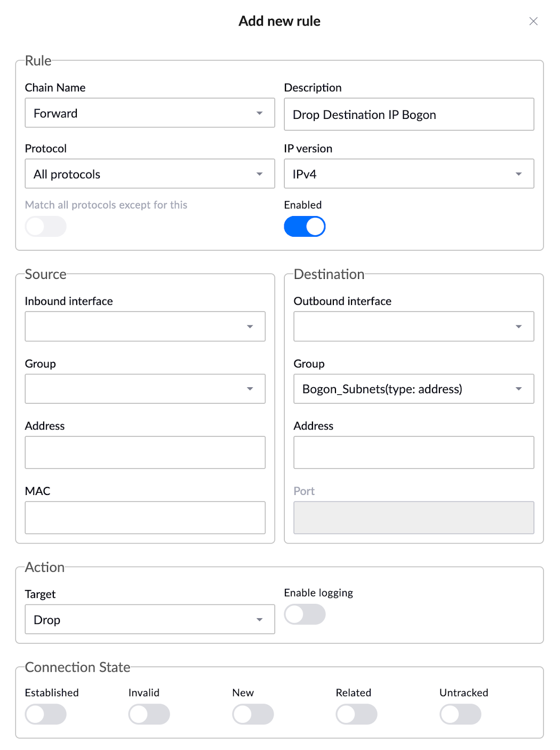Disable the Enabled toggle for this rule
The width and height of the screenshot is (560, 750).
coord(305,226)
